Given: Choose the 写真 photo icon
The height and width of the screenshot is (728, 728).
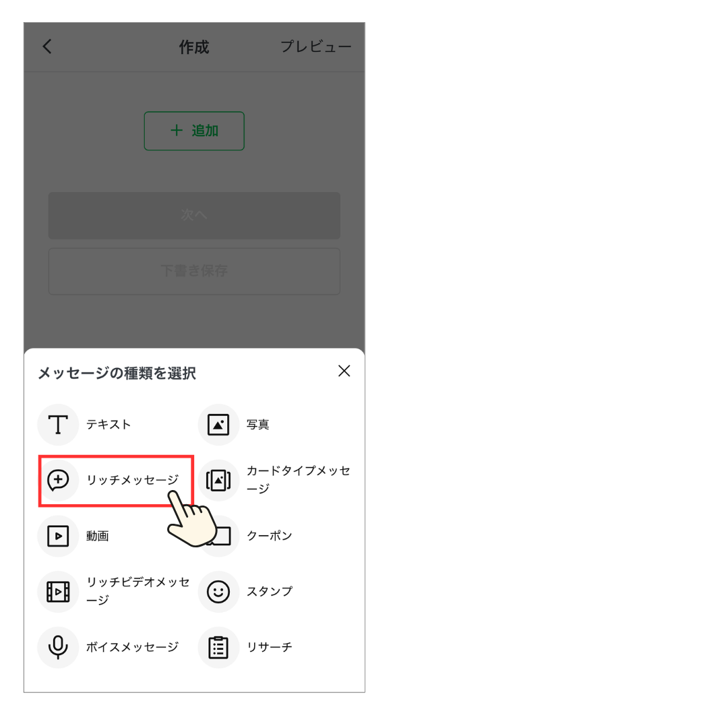Looking at the screenshot, I should (218, 425).
